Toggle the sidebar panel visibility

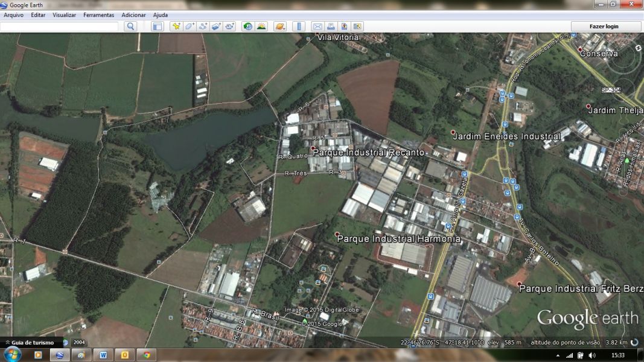pos(157,27)
